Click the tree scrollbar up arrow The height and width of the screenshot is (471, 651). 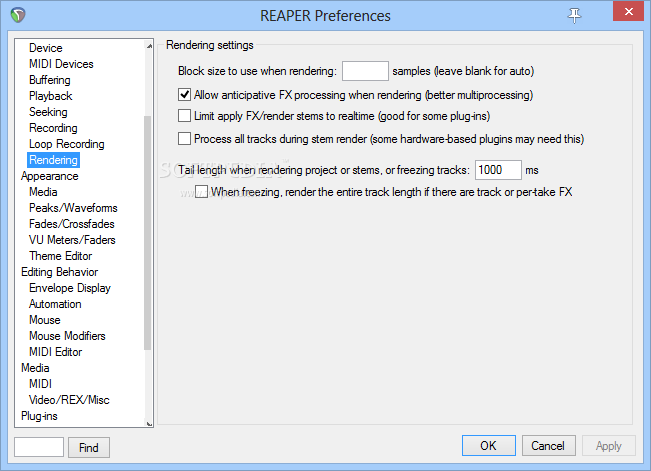(149, 46)
